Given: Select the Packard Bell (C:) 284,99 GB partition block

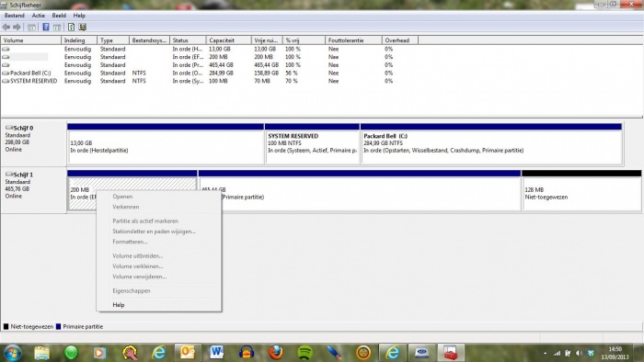Looking at the screenshot, I should [x=491, y=143].
